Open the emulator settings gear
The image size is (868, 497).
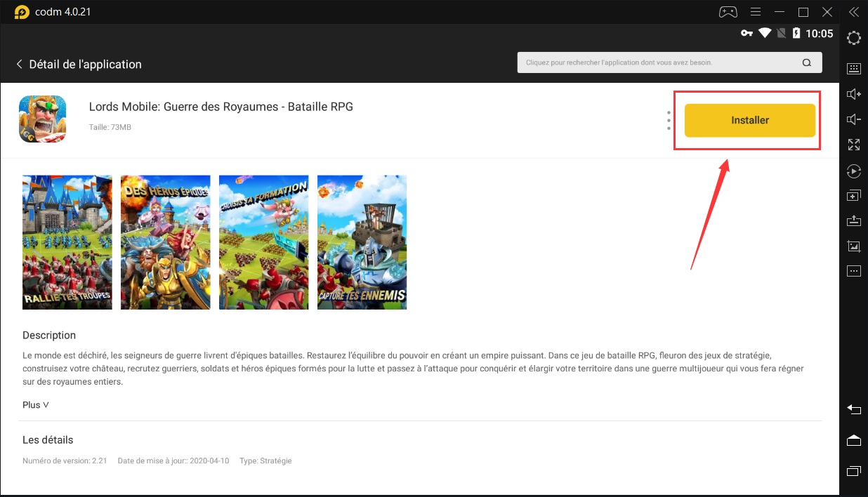(853, 39)
